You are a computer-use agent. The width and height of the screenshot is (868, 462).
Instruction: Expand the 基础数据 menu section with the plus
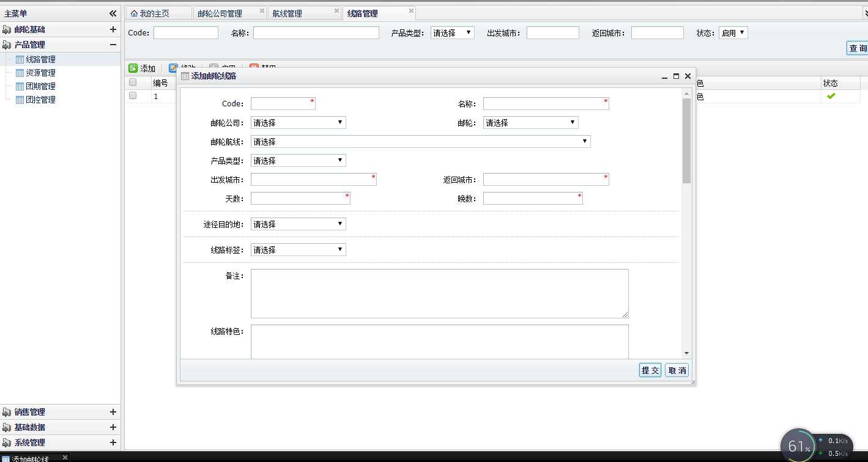(113, 427)
